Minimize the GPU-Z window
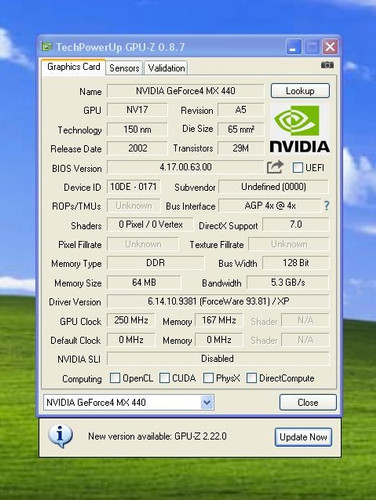 (293, 47)
